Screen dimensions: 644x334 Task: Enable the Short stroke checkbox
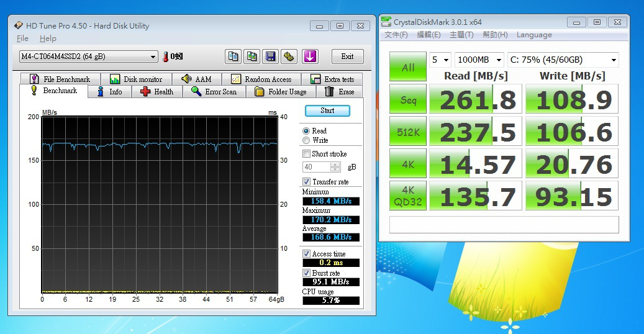[306, 153]
